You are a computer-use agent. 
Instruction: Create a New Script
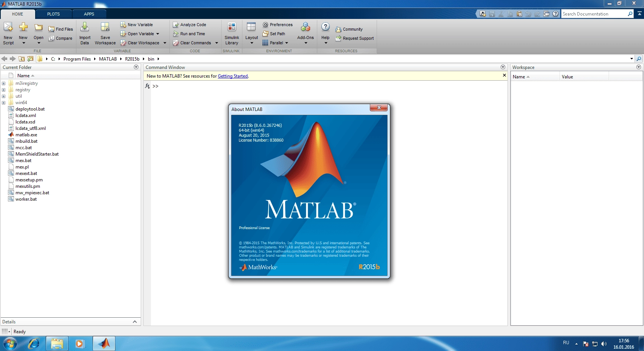tap(8, 33)
